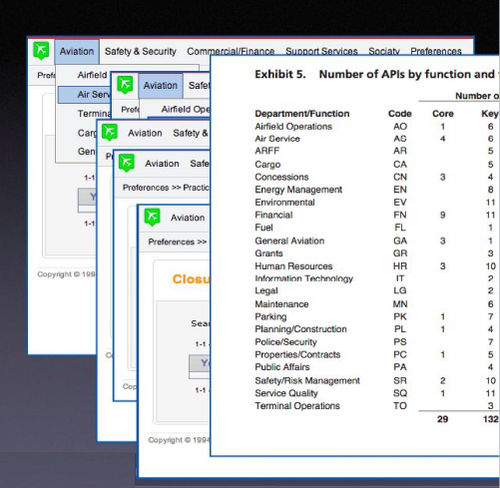
Task: Click the green airplane logo in the Closu window
Action: pos(152,217)
